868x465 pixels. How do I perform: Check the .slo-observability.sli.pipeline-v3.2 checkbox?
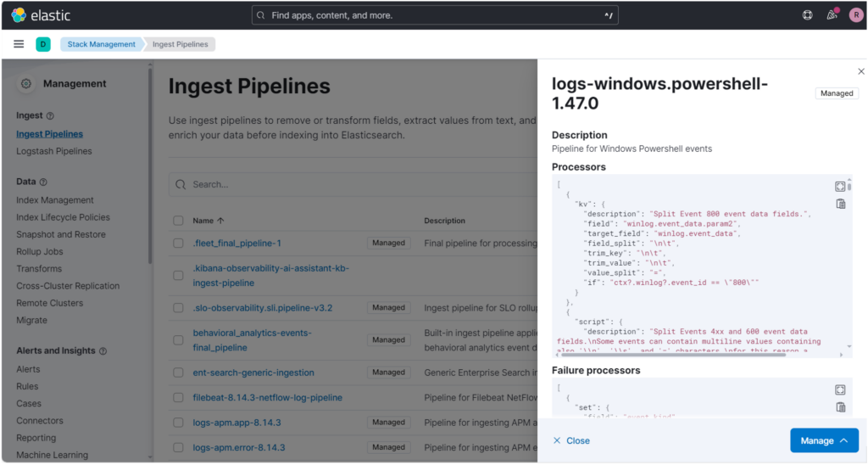pyautogui.click(x=178, y=308)
